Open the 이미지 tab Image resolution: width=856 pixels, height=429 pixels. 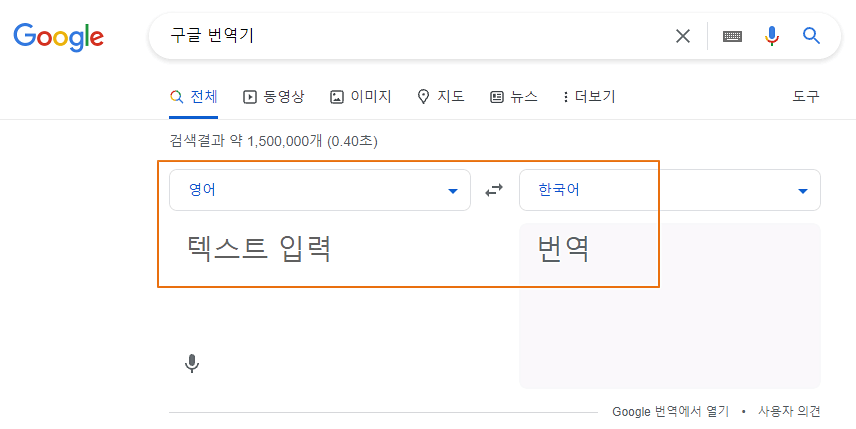click(361, 97)
